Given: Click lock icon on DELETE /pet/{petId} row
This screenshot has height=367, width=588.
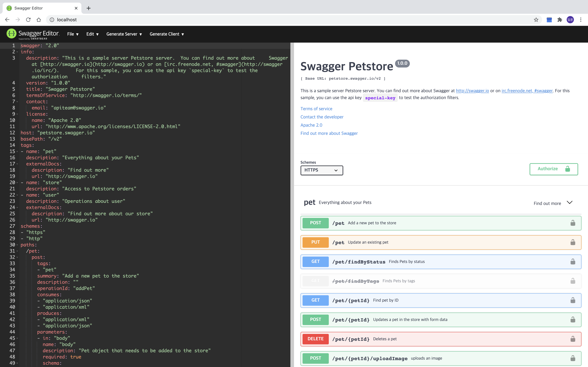Looking at the screenshot, I should pos(573,339).
